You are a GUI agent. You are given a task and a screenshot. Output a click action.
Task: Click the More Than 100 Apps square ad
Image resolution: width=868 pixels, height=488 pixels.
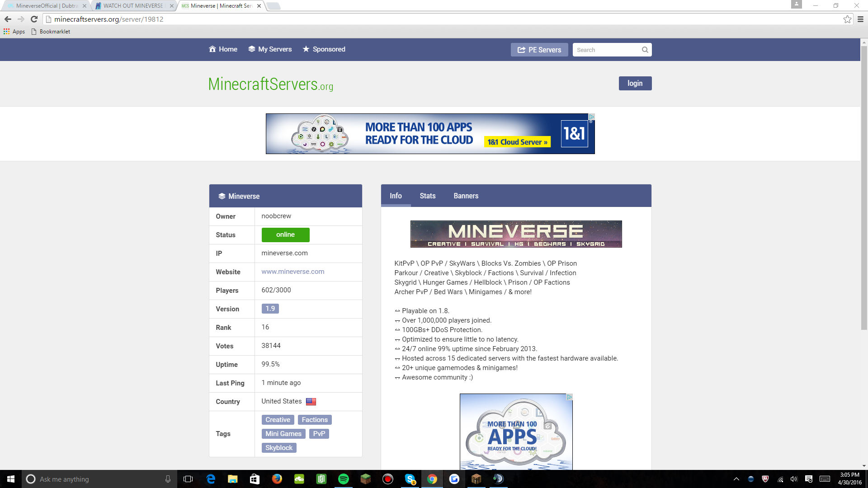[x=516, y=432]
